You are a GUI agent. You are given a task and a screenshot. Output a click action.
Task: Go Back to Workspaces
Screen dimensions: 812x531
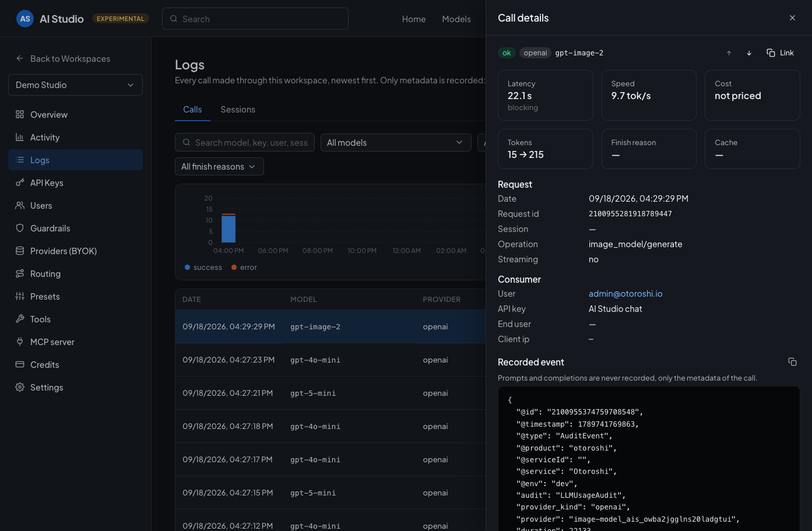63,59
